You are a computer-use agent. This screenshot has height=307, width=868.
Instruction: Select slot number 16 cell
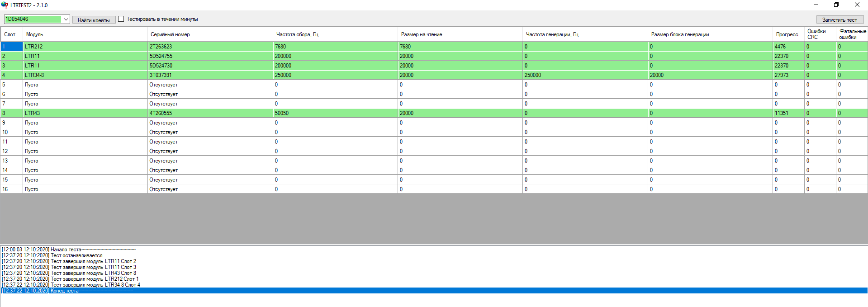tap(12, 189)
